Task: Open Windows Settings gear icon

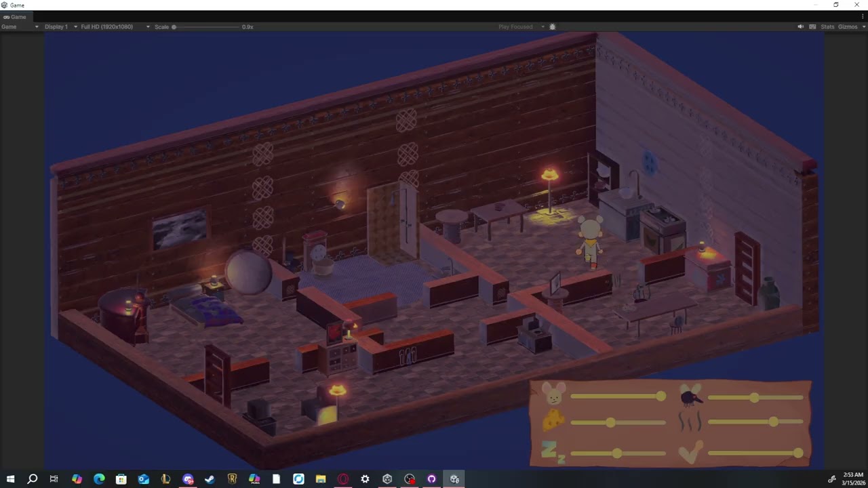Action: coord(365,479)
